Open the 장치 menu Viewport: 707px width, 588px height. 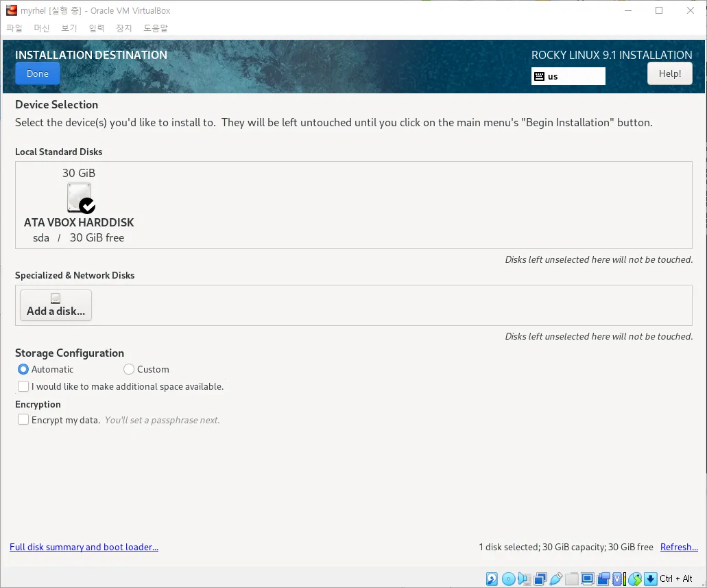123,28
